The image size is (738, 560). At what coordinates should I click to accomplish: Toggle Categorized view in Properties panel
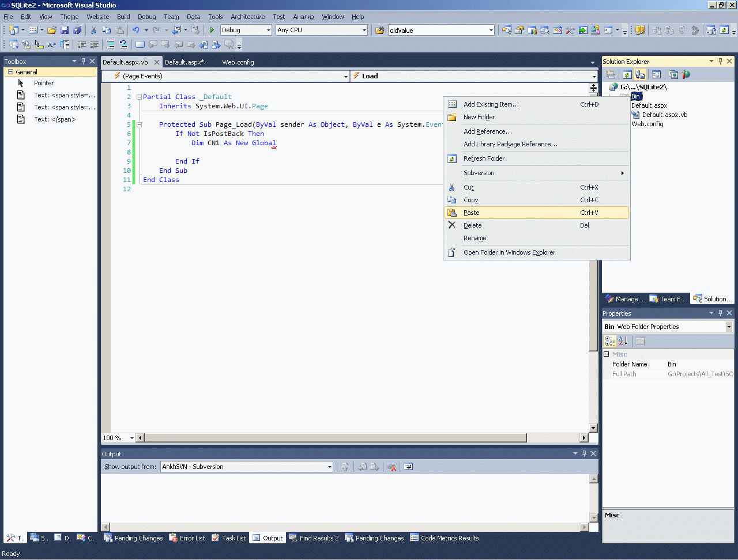(610, 341)
